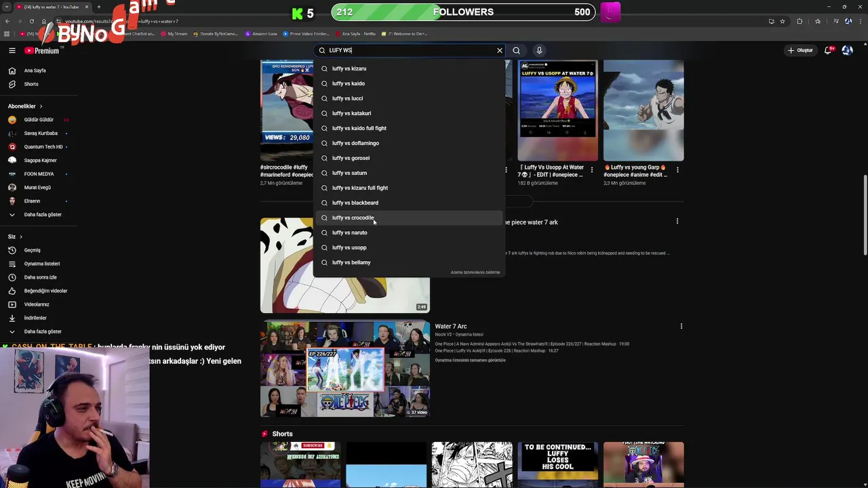This screenshot has height=488, width=868.
Task: Select suggestion luffy vs kizaru full fight
Action: pos(409,188)
